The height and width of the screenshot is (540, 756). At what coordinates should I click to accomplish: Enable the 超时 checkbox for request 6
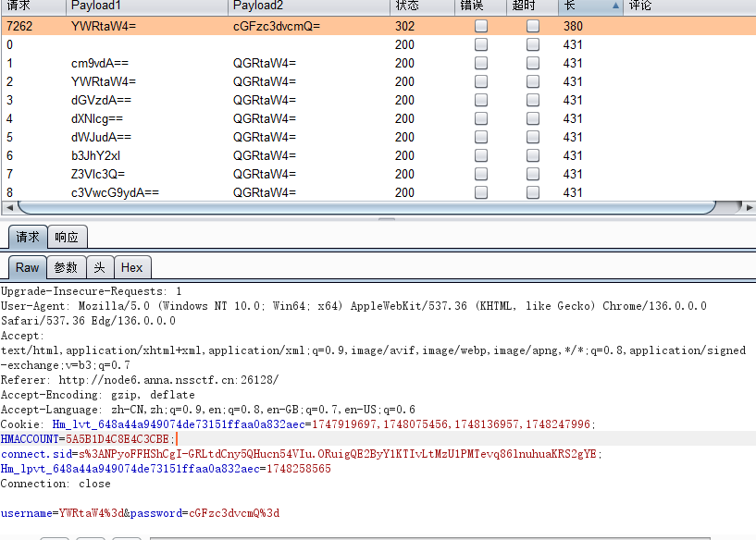pos(533,155)
